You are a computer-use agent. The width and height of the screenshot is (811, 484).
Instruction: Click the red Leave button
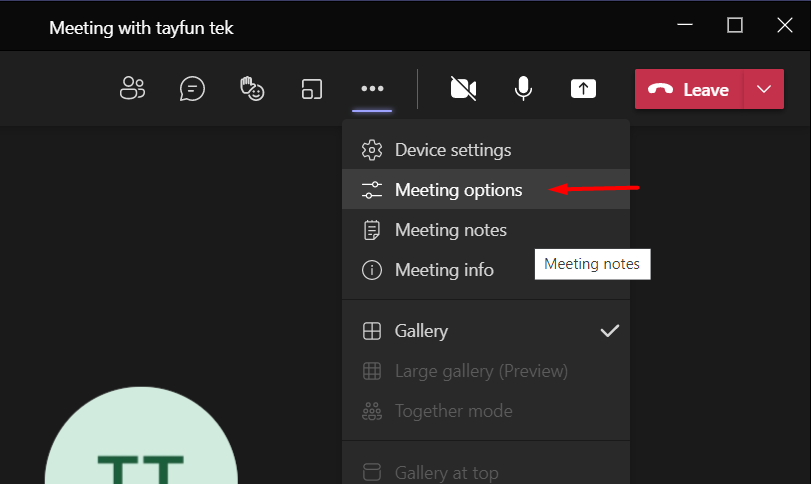[x=689, y=89]
